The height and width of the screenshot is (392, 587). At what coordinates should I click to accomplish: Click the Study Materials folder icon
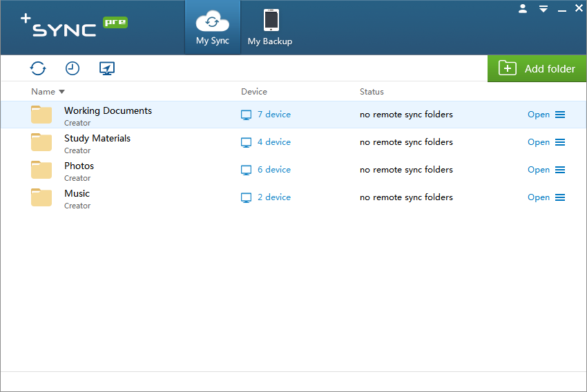[41, 143]
